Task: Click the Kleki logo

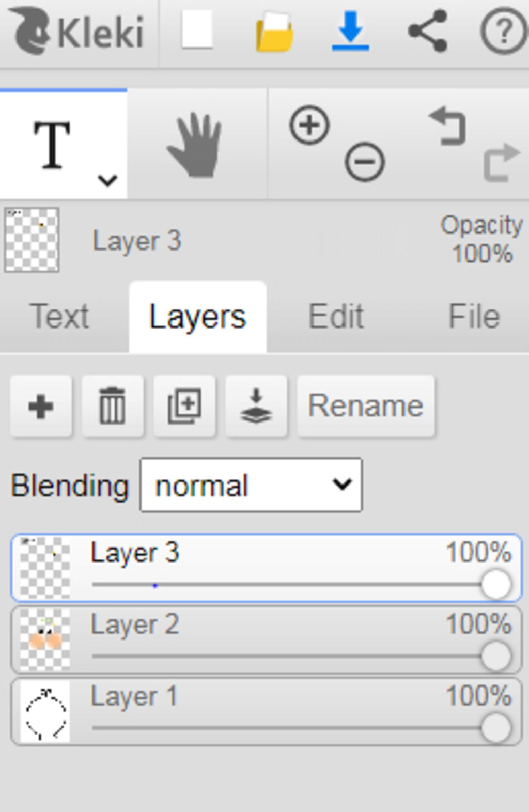Action: tap(77, 32)
